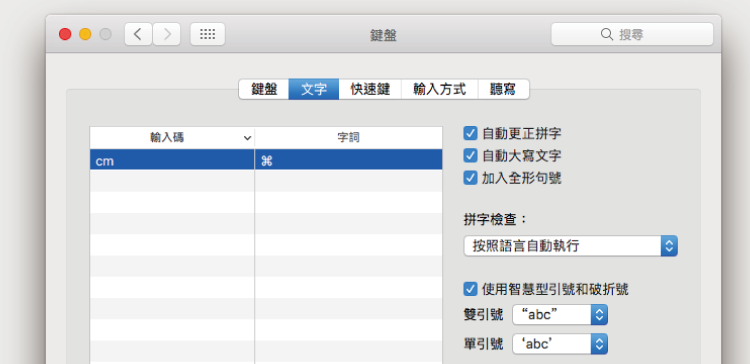This screenshot has height=364, width=750.
Task: Disable the 自動大寫文字 checkbox
Action: click(471, 155)
